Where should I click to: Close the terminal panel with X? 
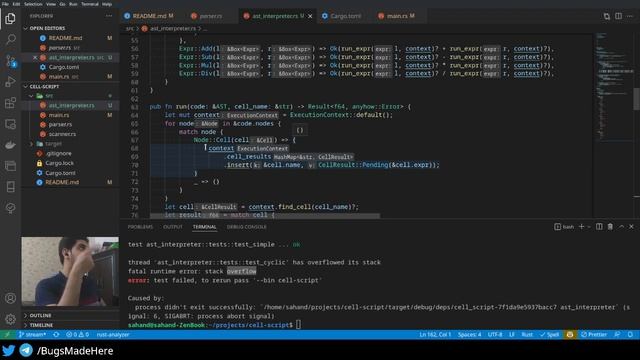631,227
